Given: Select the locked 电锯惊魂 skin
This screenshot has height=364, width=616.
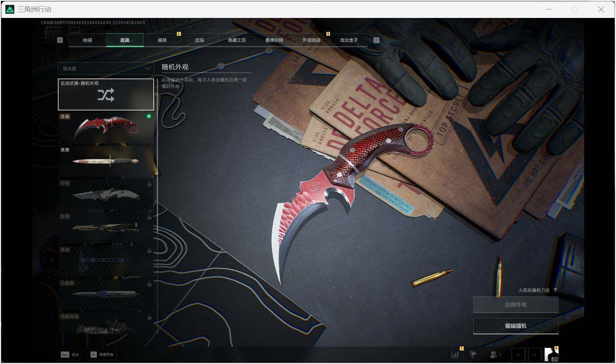Looking at the screenshot, I should (x=106, y=323).
